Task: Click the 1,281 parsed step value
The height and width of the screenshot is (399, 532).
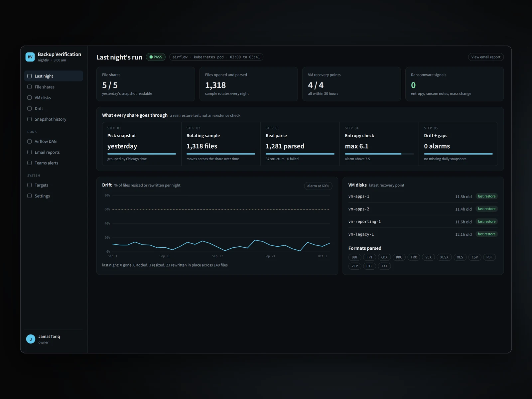Action: point(285,146)
